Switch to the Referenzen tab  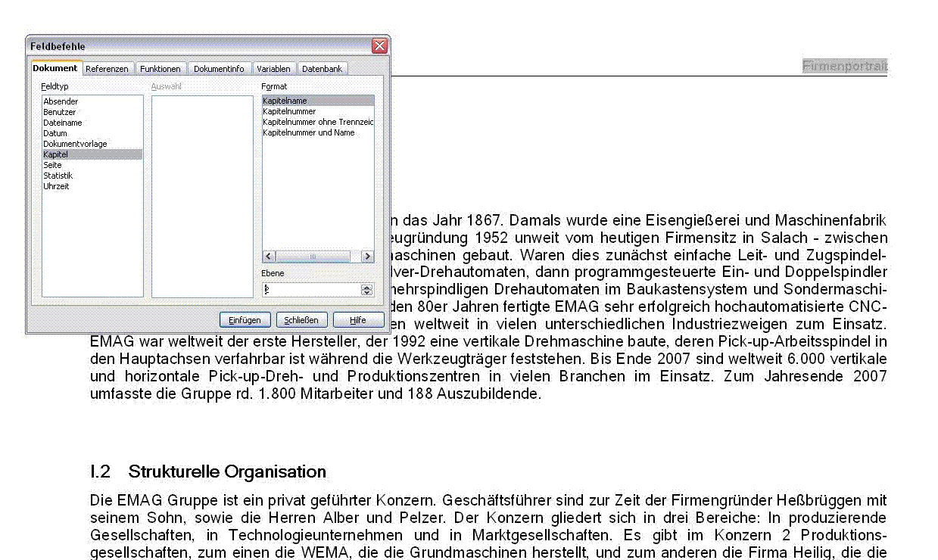[x=107, y=68]
